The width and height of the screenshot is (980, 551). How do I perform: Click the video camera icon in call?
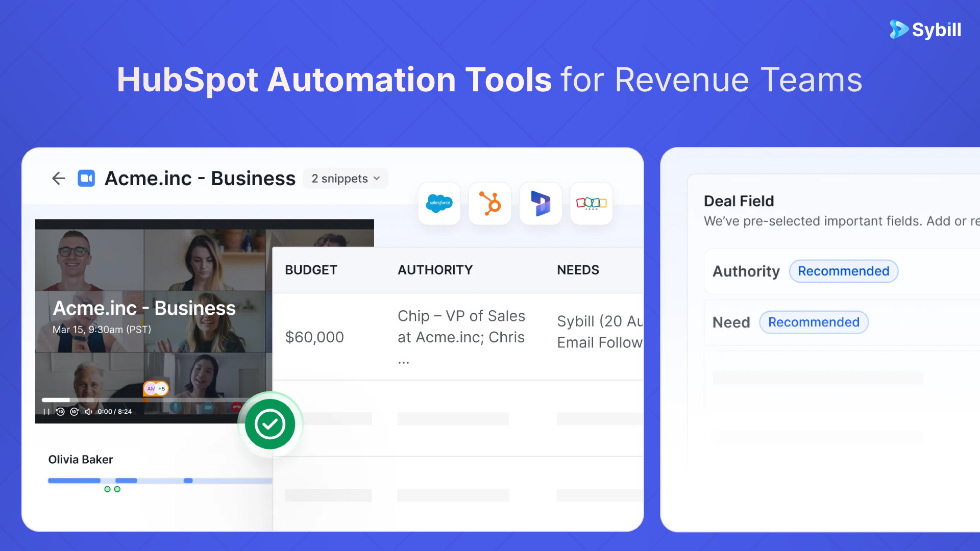tap(208, 407)
